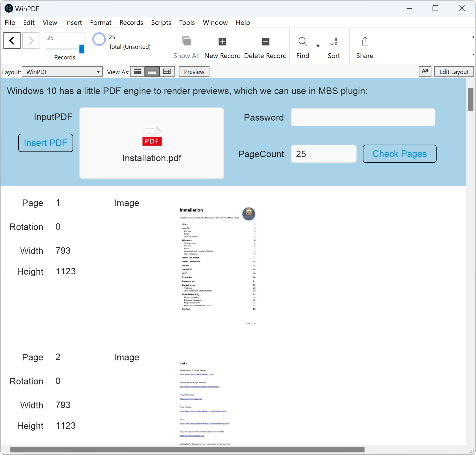
Task: Click the Share icon in toolbar
Action: point(365,41)
